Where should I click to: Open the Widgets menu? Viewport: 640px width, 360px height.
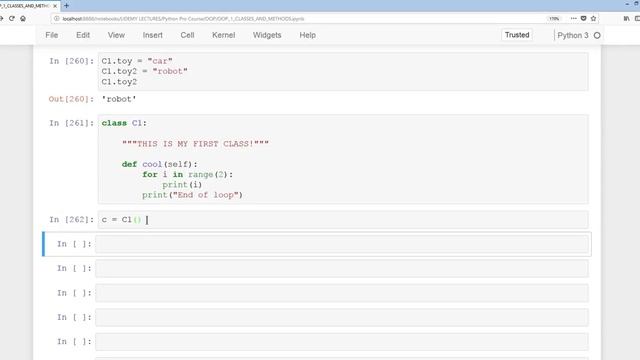(x=267, y=35)
